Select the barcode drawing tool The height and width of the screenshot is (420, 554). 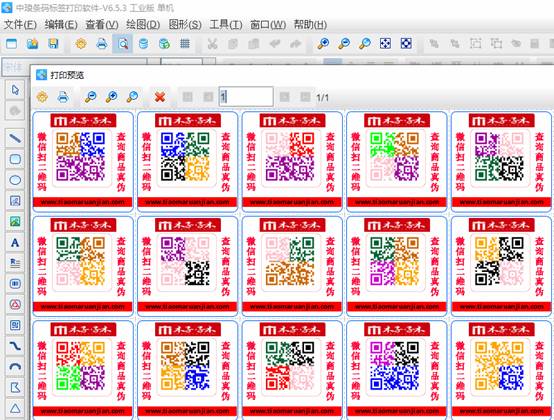click(15, 284)
